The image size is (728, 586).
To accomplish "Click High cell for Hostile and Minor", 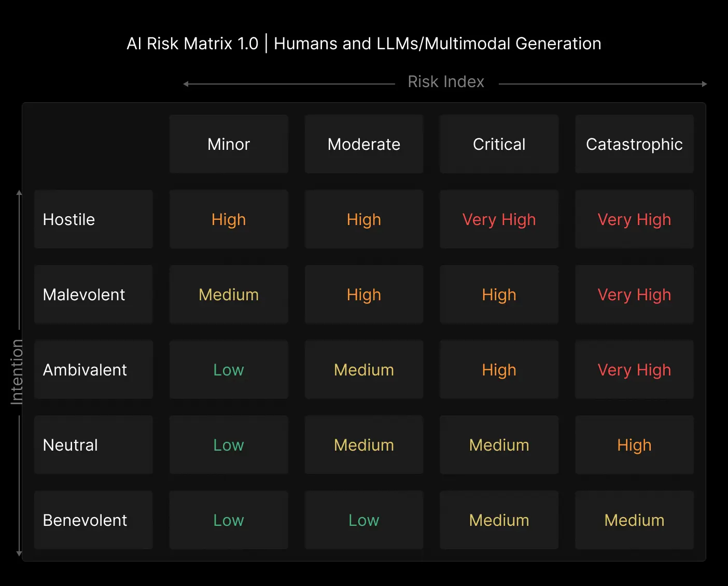I will coord(229,219).
